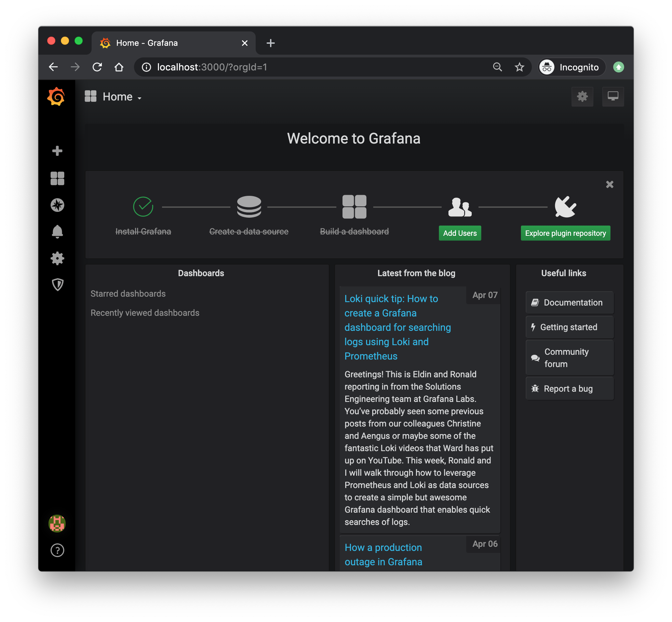Cycle view mode with monitor icon
This screenshot has width=672, height=622.
613,97
